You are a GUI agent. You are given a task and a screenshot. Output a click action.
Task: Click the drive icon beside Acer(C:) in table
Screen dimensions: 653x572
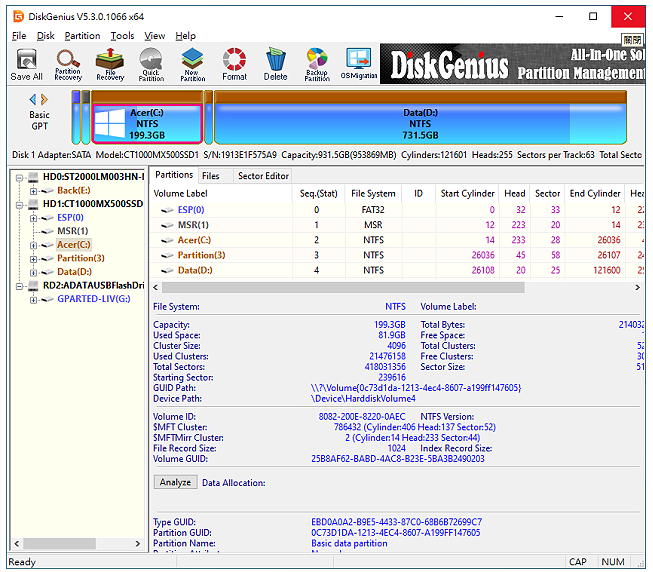click(167, 241)
